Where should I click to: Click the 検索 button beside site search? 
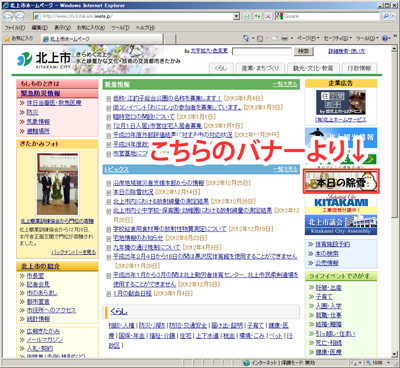(303, 51)
